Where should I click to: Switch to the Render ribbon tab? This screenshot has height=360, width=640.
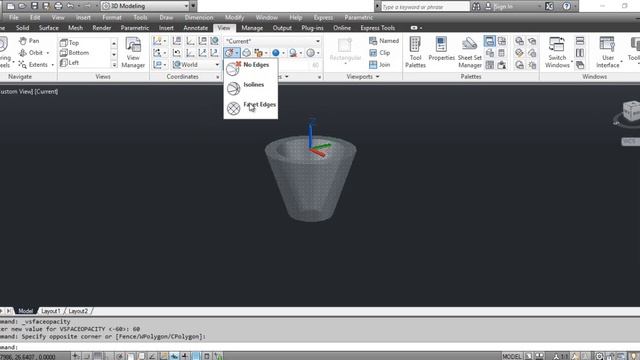tap(102, 28)
